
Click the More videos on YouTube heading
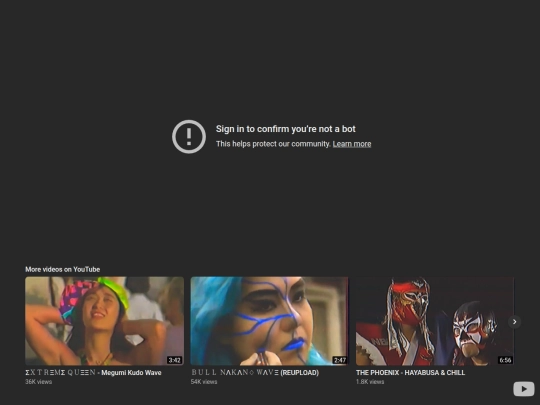[x=63, y=269]
